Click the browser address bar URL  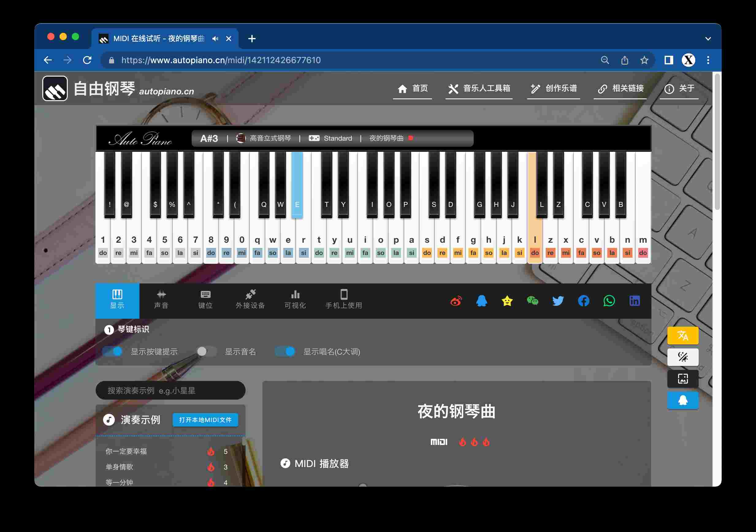[221, 60]
